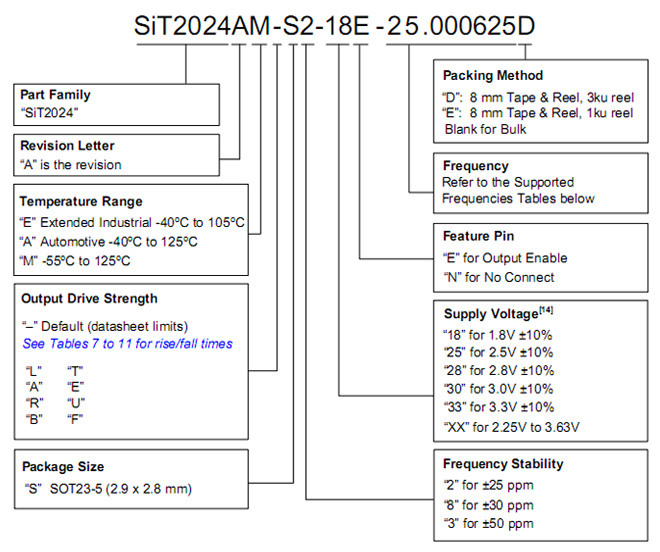Click drive strength option "A"
660x552 pixels.
coord(34,387)
